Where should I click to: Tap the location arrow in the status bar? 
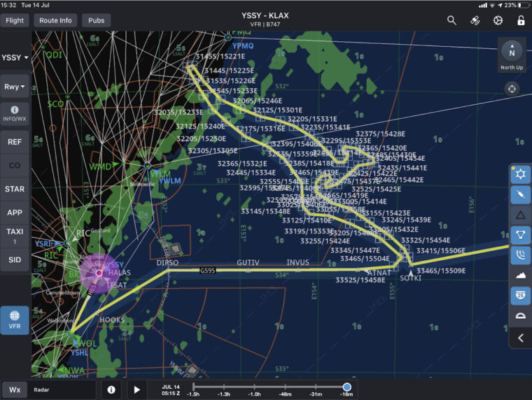(500, 5)
